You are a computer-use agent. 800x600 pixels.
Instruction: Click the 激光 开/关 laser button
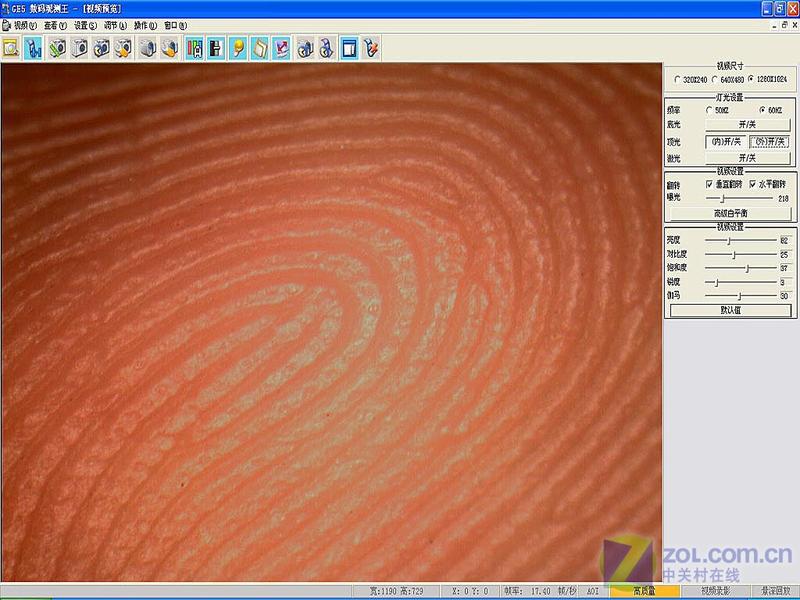click(748, 158)
